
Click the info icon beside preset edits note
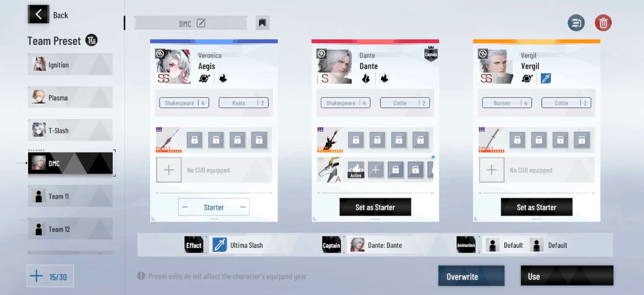[141, 276]
